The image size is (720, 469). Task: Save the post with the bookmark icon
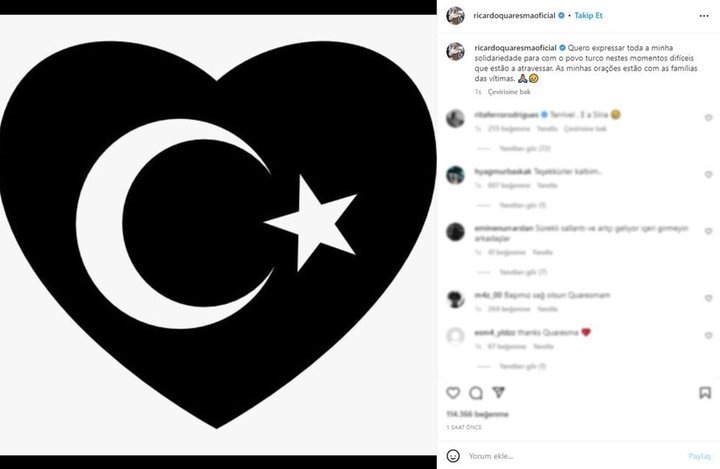click(x=705, y=393)
